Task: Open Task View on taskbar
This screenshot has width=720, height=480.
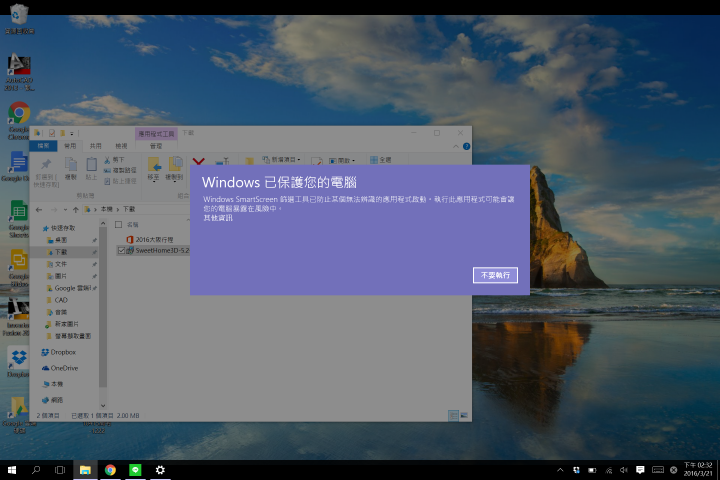Action: coord(60,470)
